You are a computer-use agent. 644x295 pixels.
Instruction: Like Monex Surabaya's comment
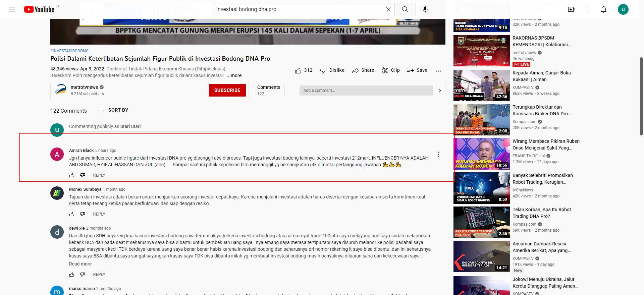(x=72, y=214)
